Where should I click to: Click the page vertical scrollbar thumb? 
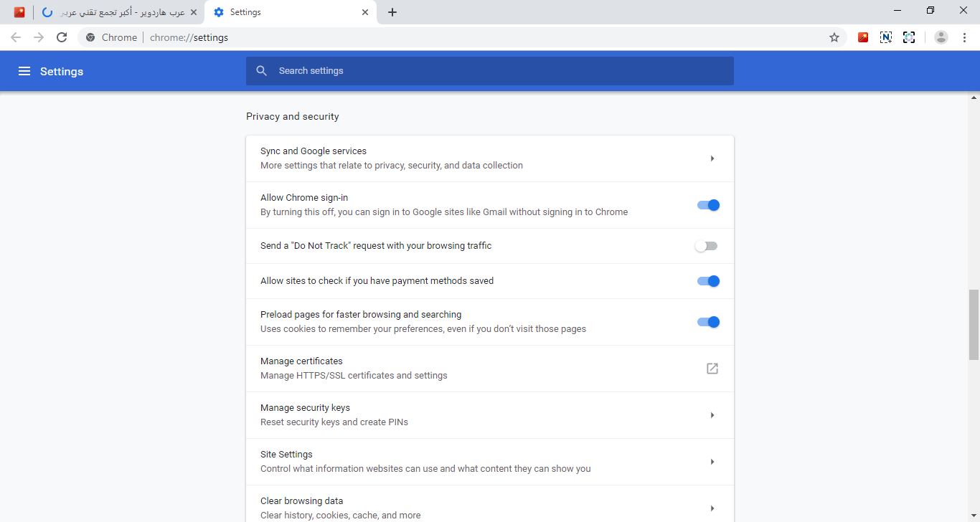[974, 324]
